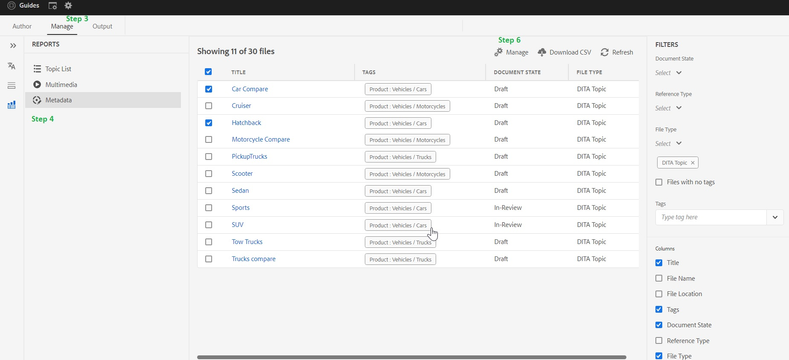Screen dimensions: 789x360
Task: Check the Cruiser row checkbox
Action: [209, 106]
